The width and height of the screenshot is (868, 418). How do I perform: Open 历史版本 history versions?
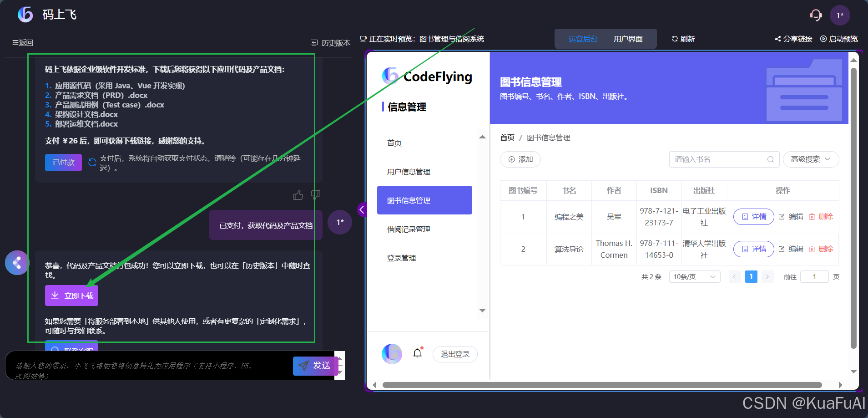pyautogui.click(x=331, y=43)
